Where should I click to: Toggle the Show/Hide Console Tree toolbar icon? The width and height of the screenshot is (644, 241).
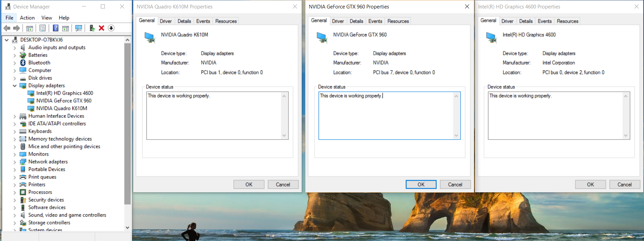coord(30,28)
